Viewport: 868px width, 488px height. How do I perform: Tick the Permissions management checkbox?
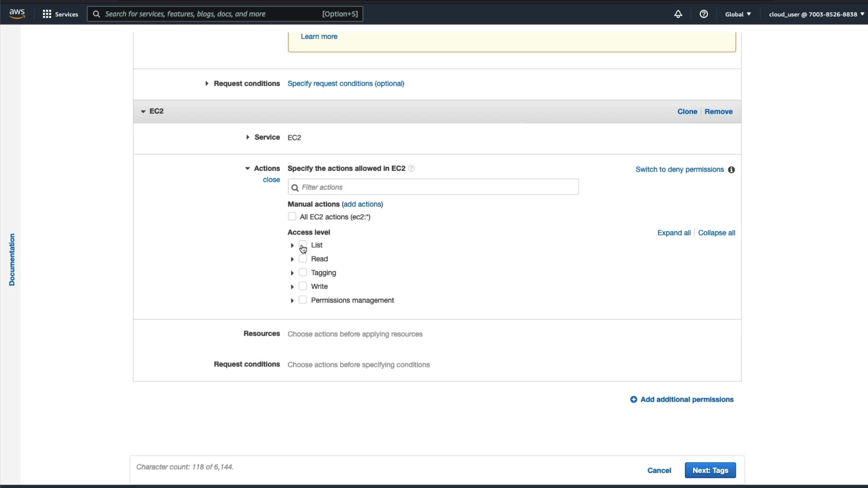pyautogui.click(x=303, y=300)
